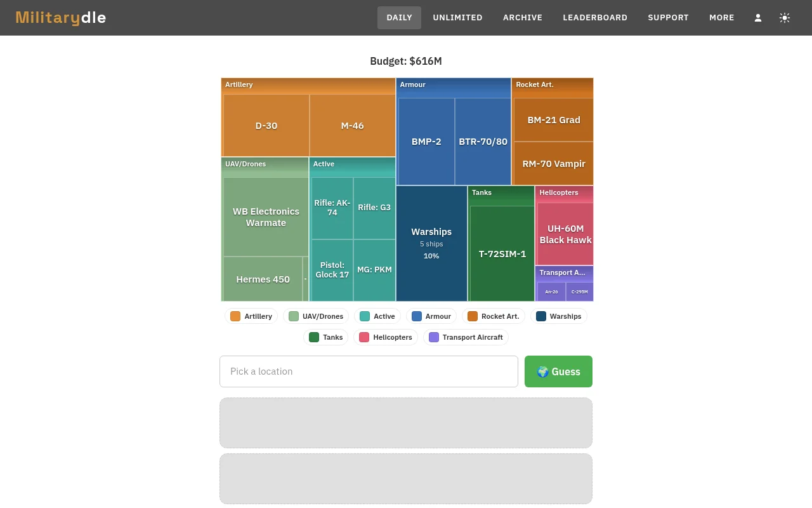The width and height of the screenshot is (812, 508).
Task: Focus the Pick a location input
Action: (369, 371)
